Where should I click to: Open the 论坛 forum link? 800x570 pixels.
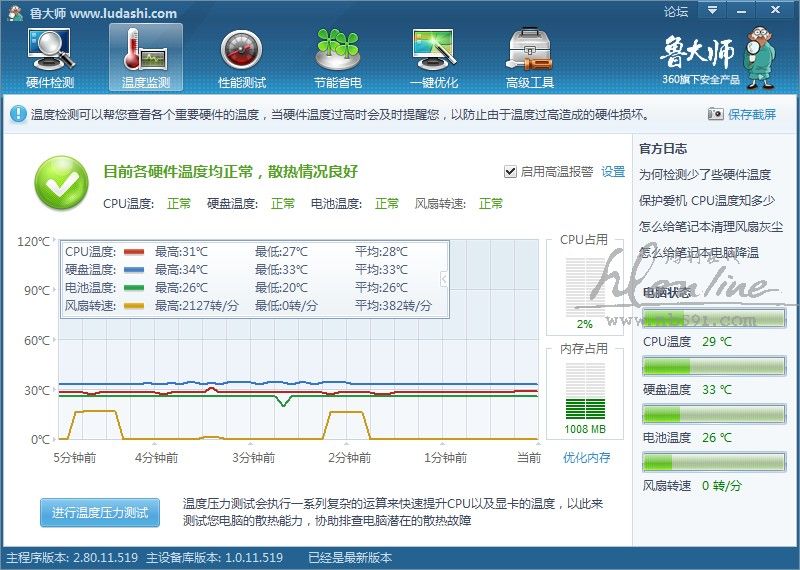click(x=676, y=11)
